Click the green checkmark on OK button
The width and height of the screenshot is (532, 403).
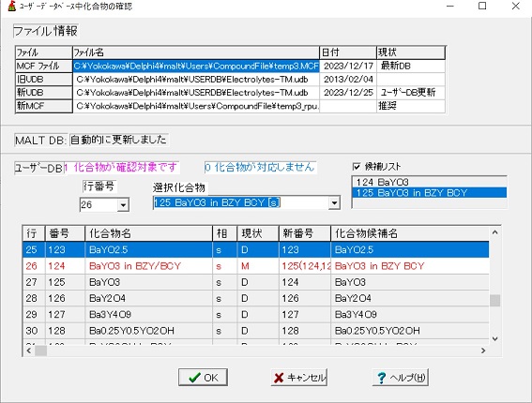(x=195, y=378)
